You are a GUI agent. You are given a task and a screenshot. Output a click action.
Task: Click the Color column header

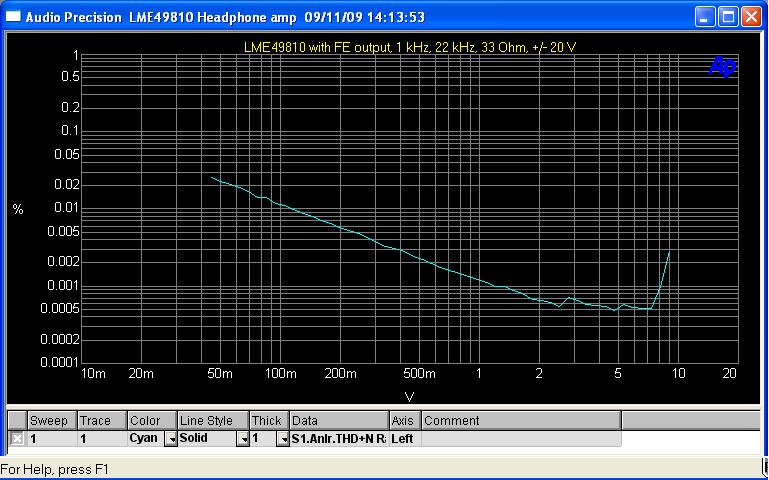point(153,421)
